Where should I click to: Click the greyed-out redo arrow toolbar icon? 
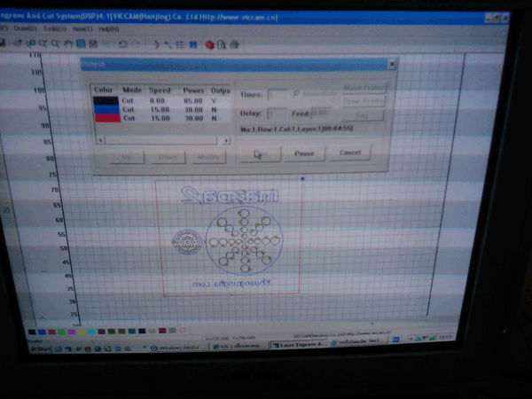point(136,44)
